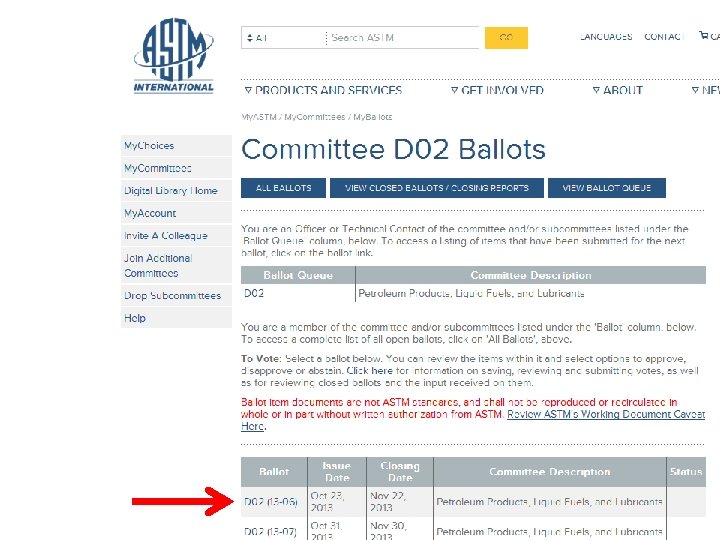Expand the About menu
This screenshot has width=720, height=540.
[617, 90]
